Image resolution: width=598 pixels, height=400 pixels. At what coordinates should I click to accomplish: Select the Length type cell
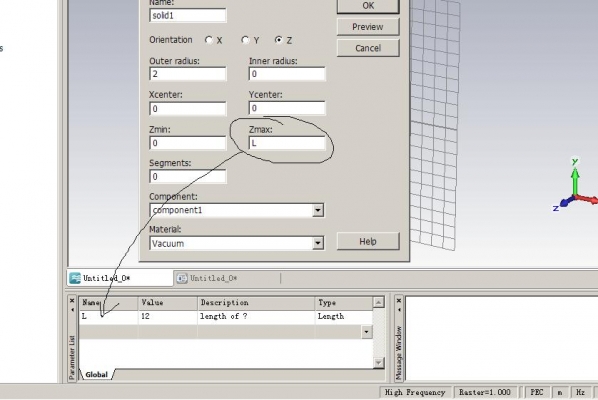pos(344,316)
